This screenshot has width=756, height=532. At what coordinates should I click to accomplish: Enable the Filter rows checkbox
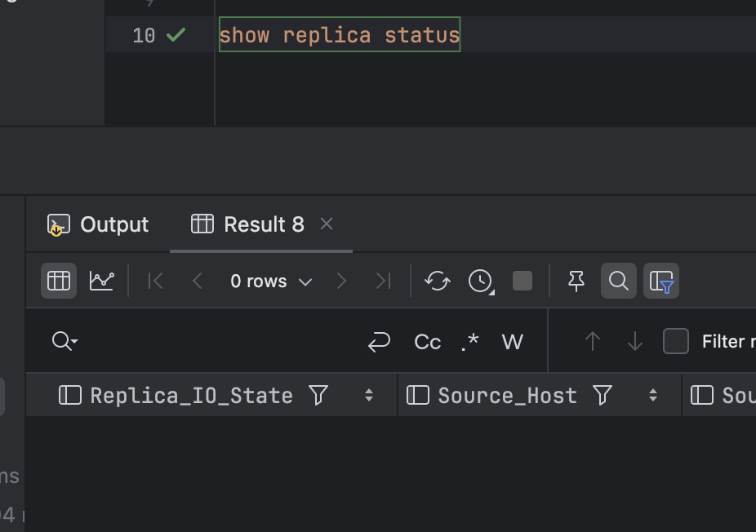click(x=676, y=341)
